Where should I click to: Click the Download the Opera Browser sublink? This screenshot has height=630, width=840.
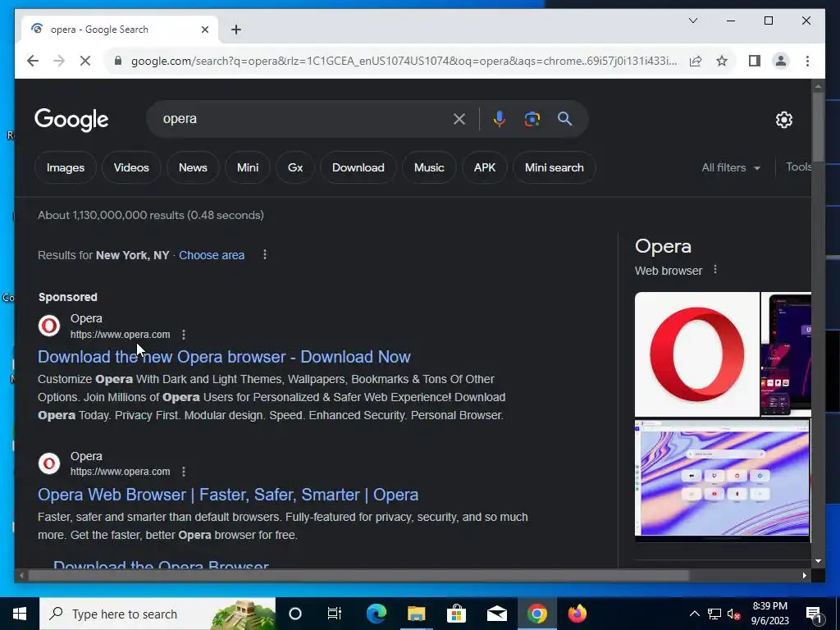tap(161, 564)
